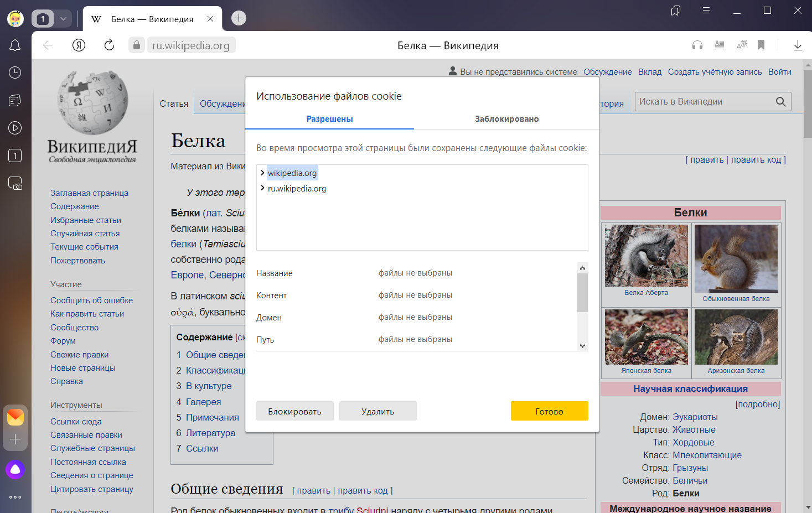This screenshot has height=513, width=812.
Task: Confirm with the Готово button
Action: [550, 411]
